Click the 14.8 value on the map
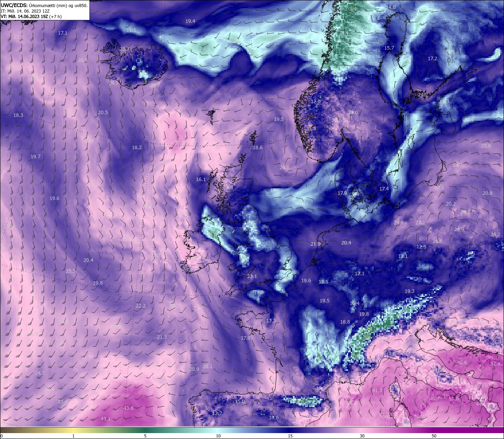The image size is (504, 439). pyautogui.click(x=390, y=354)
